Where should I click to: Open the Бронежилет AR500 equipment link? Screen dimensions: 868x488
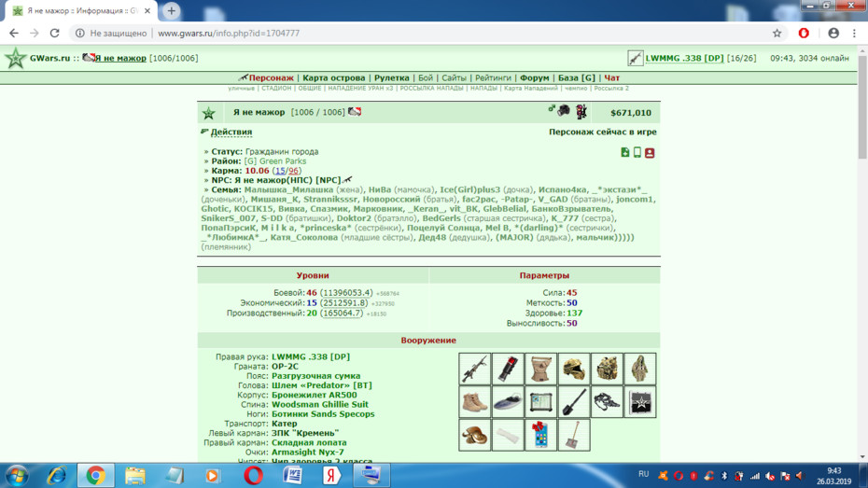(314, 395)
